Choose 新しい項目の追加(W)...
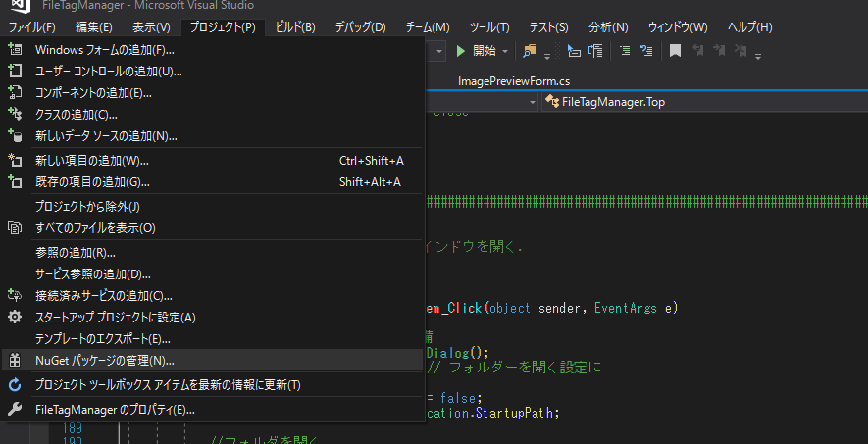Viewport: 868px width, 444px height. click(x=213, y=161)
